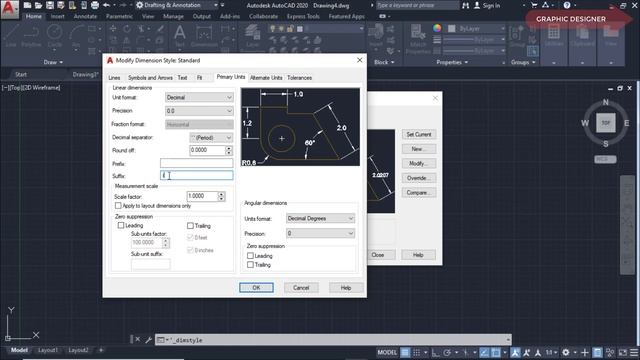Click the Match Properties icon
Image resolution: width=640 pixels, height=360 pixels.
(418, 40)
